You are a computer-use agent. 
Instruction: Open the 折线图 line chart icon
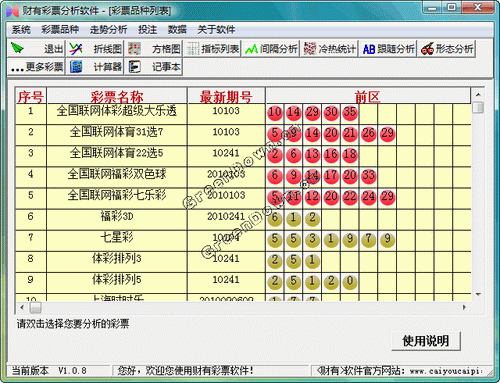pos(76,49)
